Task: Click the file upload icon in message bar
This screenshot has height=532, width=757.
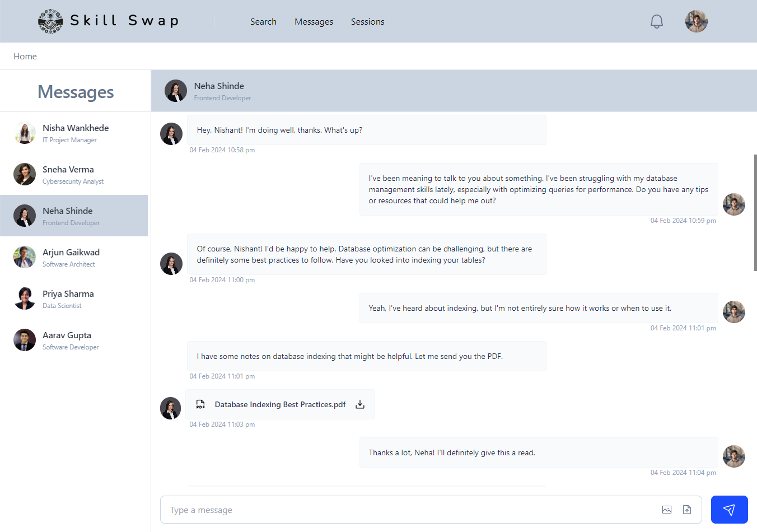Action: (x=687, y=510)
